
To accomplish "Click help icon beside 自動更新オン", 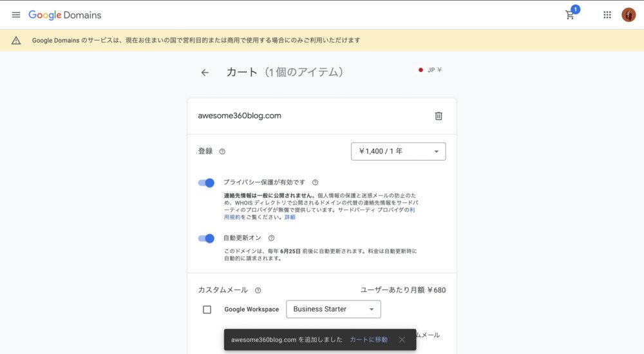I will pos(272,238).
